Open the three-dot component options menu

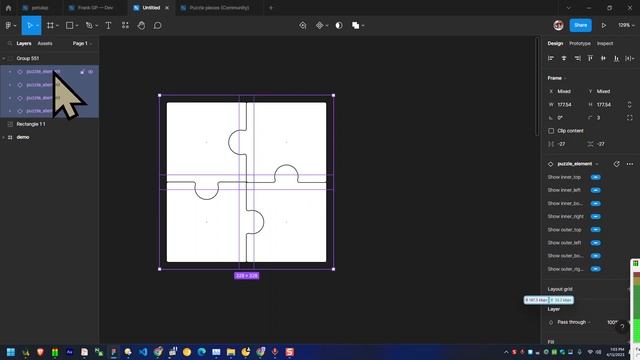pos(630,164)
